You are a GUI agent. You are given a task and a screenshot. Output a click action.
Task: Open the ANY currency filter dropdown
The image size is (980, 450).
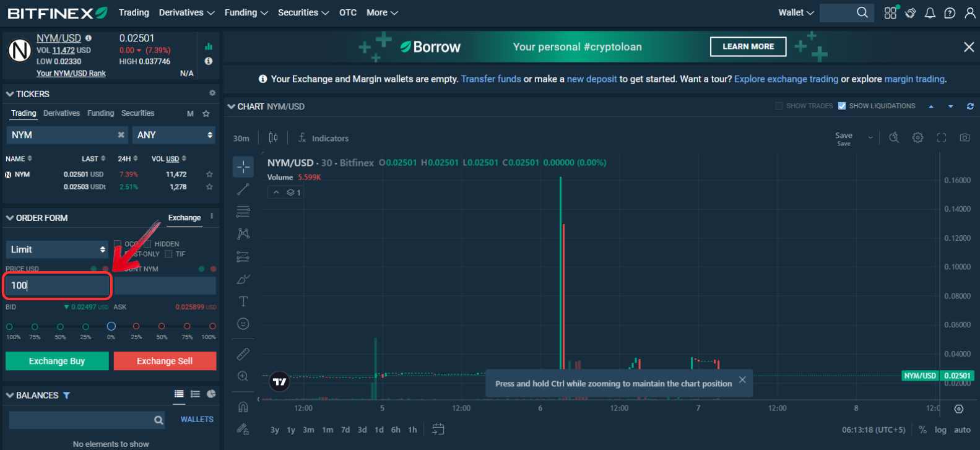[174, 135]
